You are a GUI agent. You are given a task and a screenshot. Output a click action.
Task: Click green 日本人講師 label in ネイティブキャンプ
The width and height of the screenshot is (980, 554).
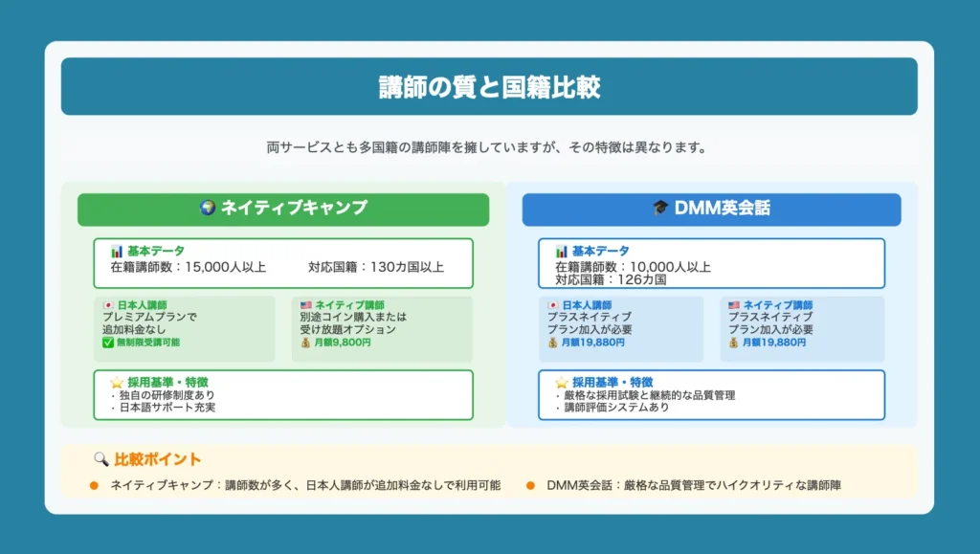click(142, 305)
